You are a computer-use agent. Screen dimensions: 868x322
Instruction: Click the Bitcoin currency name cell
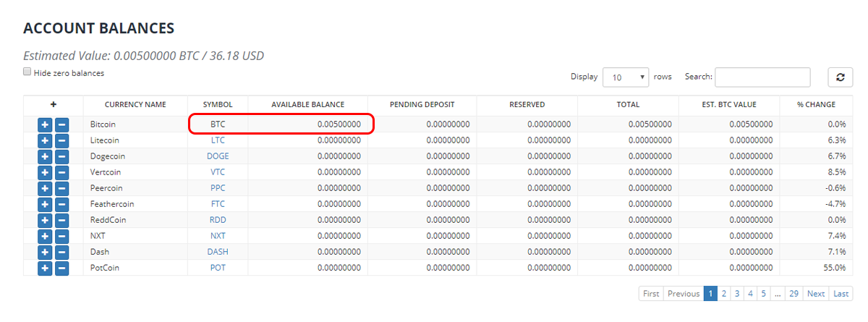[x=135, y=124]
